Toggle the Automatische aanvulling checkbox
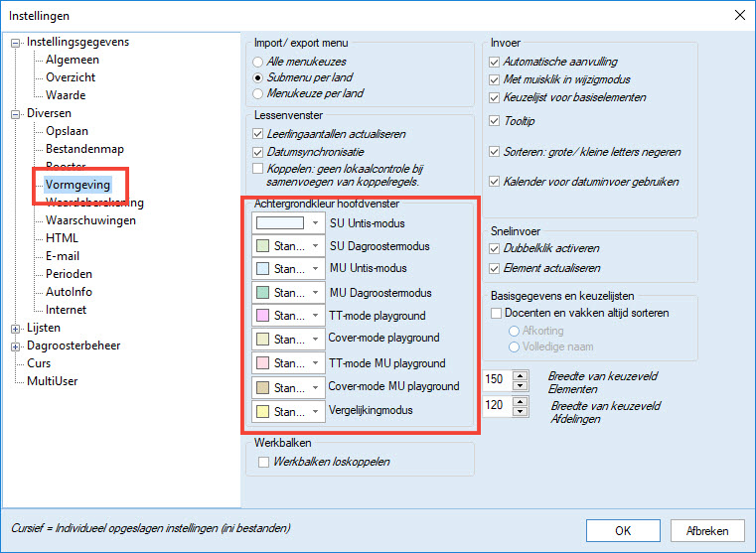The image size is (756, 553). [x=495, y=62]
